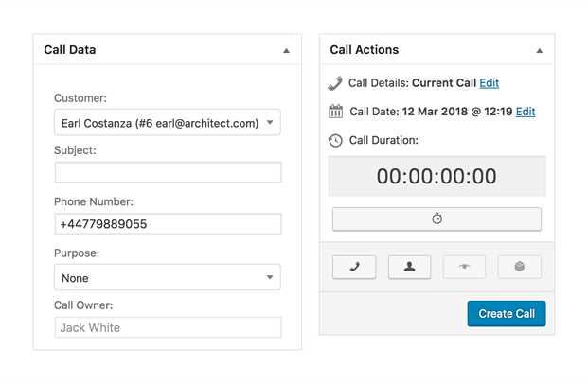Click the phone handset icon beside Call Details
Screen dimensions: 588x384
[x=335, y=83]
